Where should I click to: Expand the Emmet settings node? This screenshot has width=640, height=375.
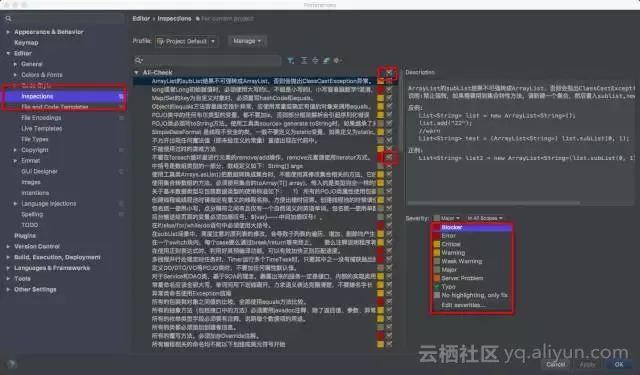pos(15,161)
